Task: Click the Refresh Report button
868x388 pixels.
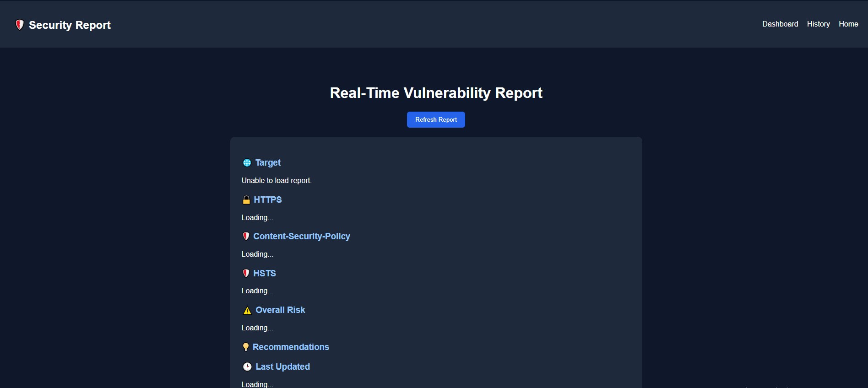Action: pos(436,119)
